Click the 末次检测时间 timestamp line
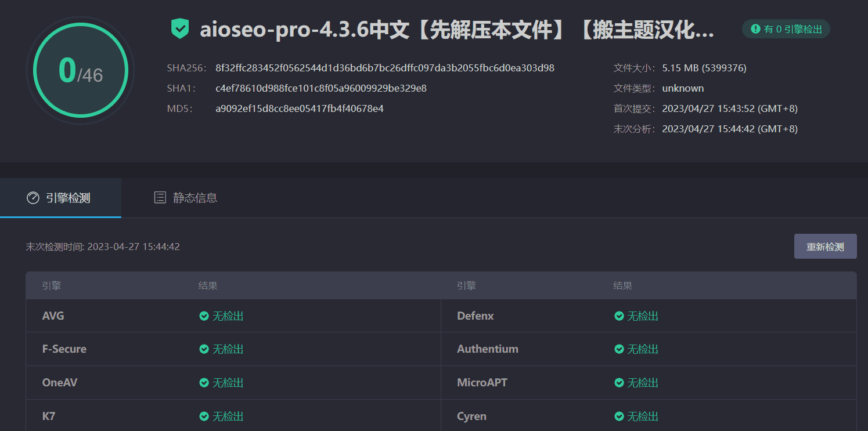Screen dimensions: 868x431 [103, 247]
